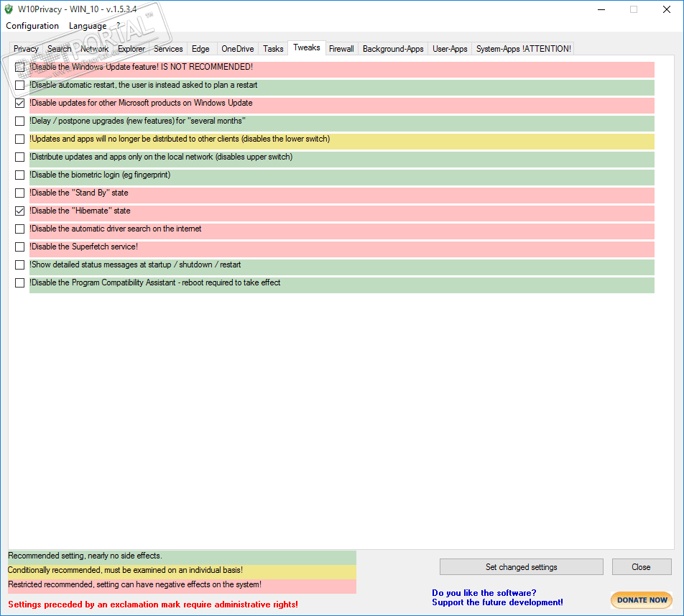684x616 pixels.
Task: Check Delay / postpone upgrades checkbox
Action: point(19,121)
